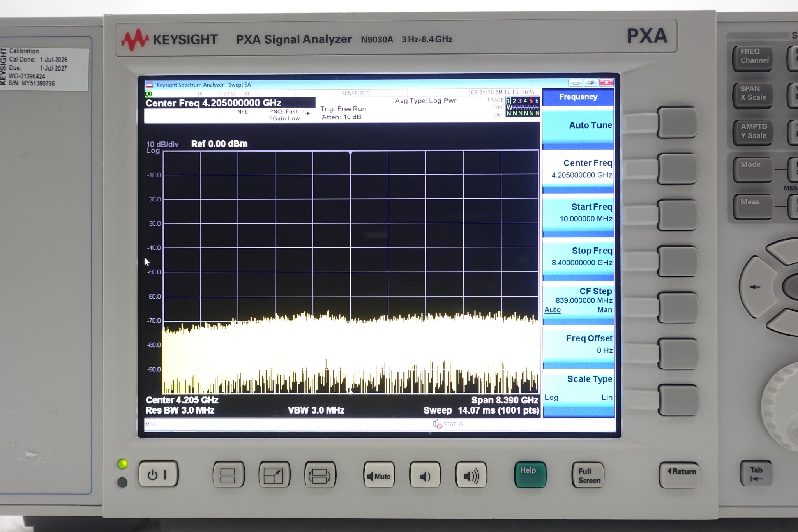Select the Stop Freq softkey

click(578, 256)
